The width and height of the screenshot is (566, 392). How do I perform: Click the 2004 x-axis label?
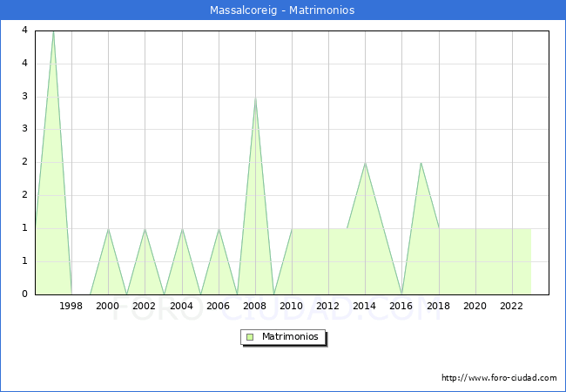click(182, 306)
